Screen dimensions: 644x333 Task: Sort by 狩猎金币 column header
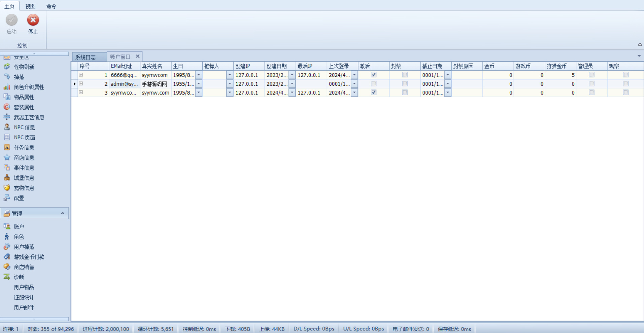(x=561, y=66)
